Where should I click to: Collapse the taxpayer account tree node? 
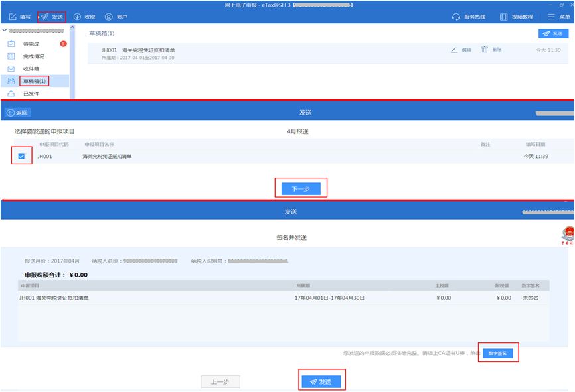pyautogui.click(x=5, y=31)
